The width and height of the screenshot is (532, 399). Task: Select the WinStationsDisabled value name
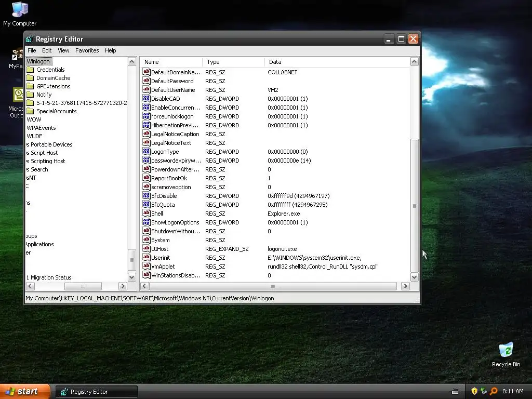[176, 275]
